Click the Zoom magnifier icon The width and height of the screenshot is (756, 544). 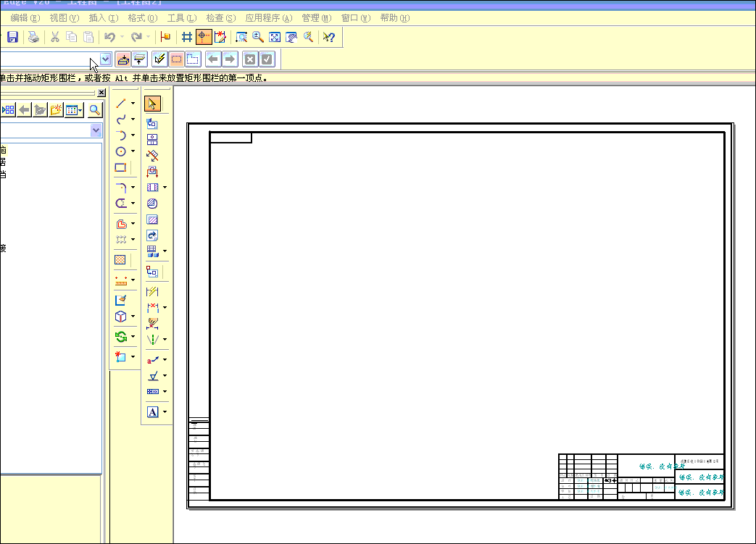(x=258, y=37)
